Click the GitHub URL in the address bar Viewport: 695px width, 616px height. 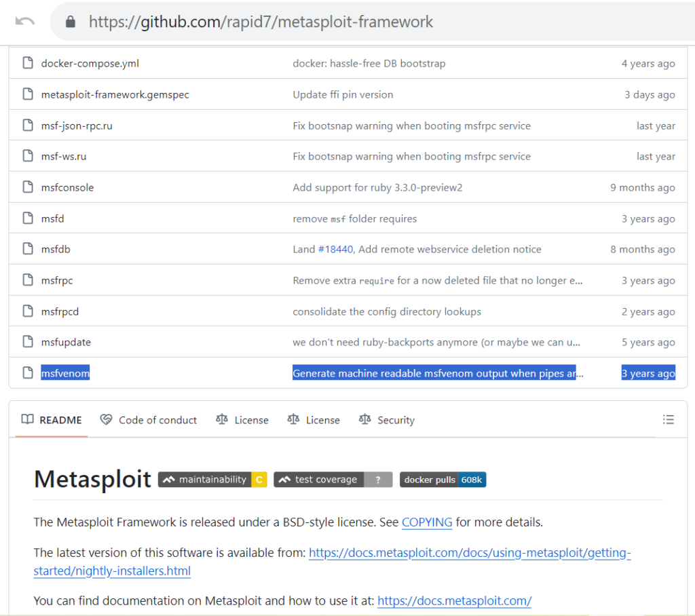point(261,22)
